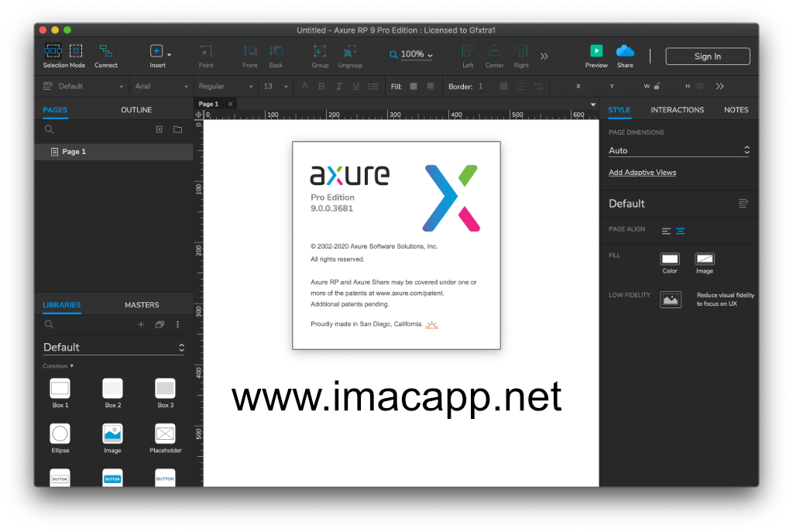Click the edit page style icon
The image size is (793, 532).
tap(743, 204)
